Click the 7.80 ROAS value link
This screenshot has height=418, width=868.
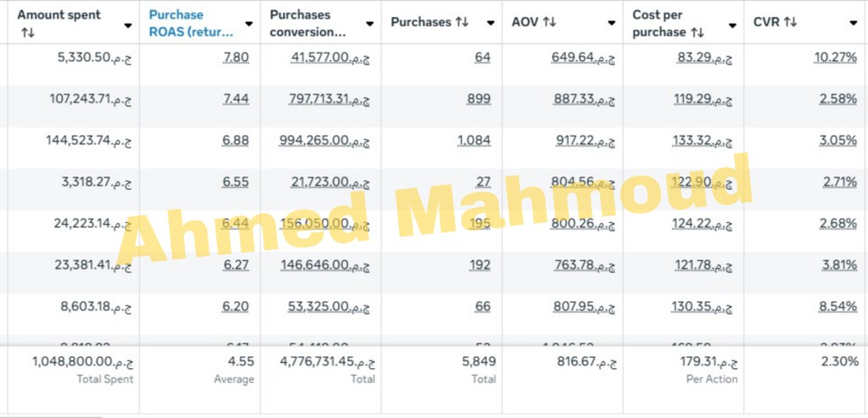[x=236, y=58]
